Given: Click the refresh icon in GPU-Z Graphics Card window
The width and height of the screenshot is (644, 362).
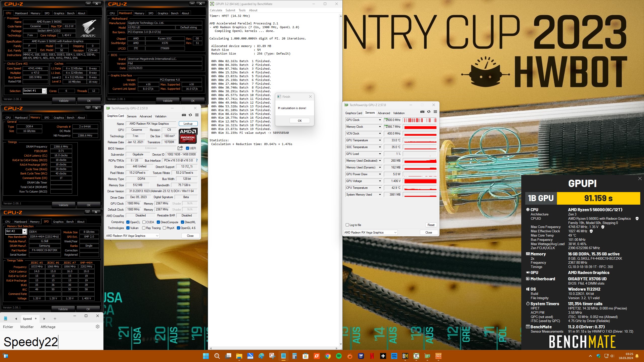Looking at the screenshot, I should pos(190,115).
